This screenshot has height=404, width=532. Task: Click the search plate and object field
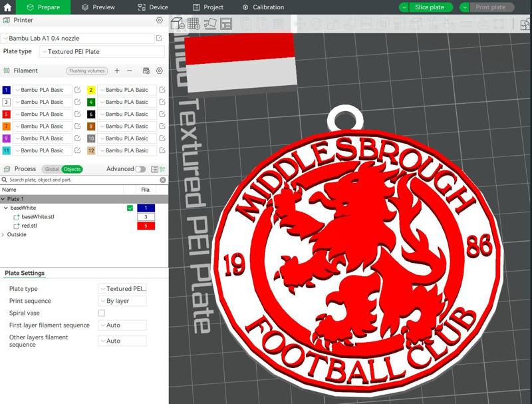tap(66, 180)
